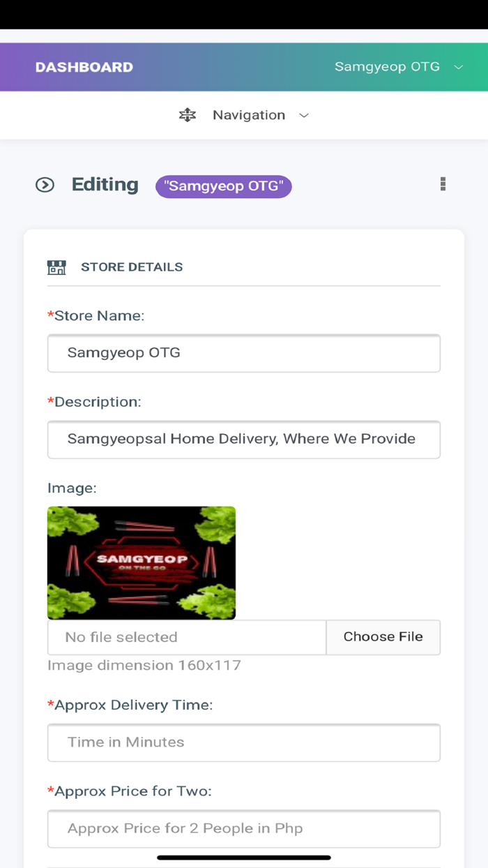Click the Approx Price for Two field
The height and width of the screenshot is (868, 488).
(x=243, y=828)
